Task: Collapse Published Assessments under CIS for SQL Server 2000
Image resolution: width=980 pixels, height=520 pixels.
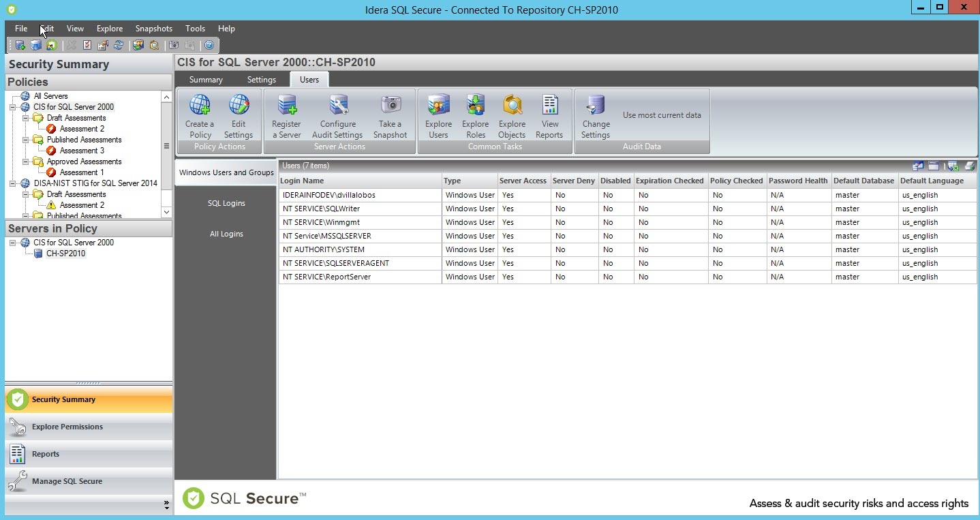Action: pos(26,140)
